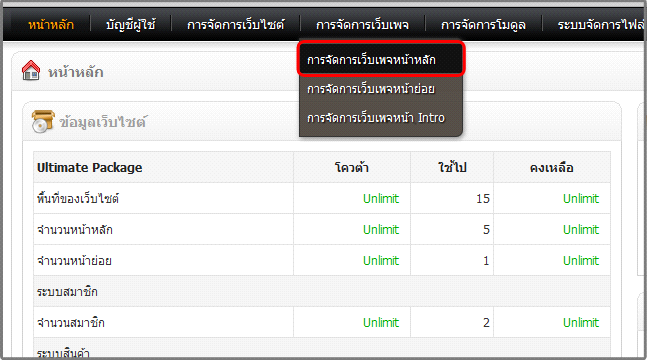Click the red house icon beside หน้าหลัก heading
Viewport: 647px width, 360px height.
pos(31,70)
